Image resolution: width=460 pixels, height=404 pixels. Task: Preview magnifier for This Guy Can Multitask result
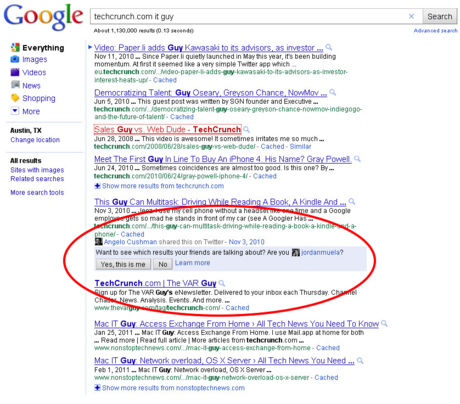[352, 202]
